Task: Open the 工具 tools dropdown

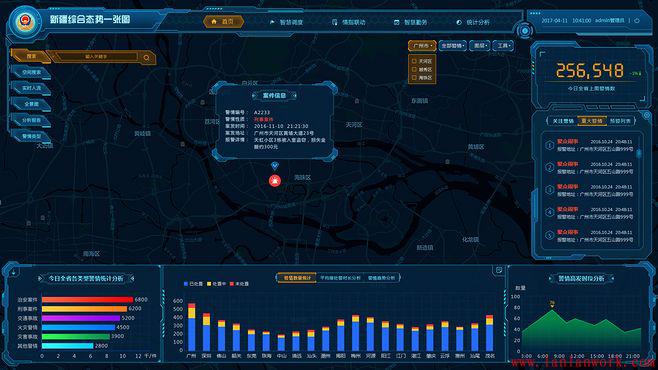Action: click(x=503, y=46)
